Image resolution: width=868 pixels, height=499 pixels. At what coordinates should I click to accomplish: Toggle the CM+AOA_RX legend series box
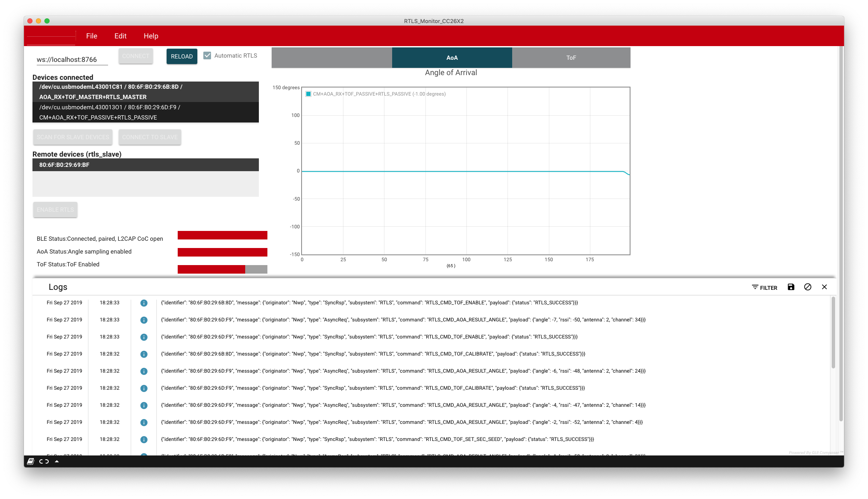308,94
